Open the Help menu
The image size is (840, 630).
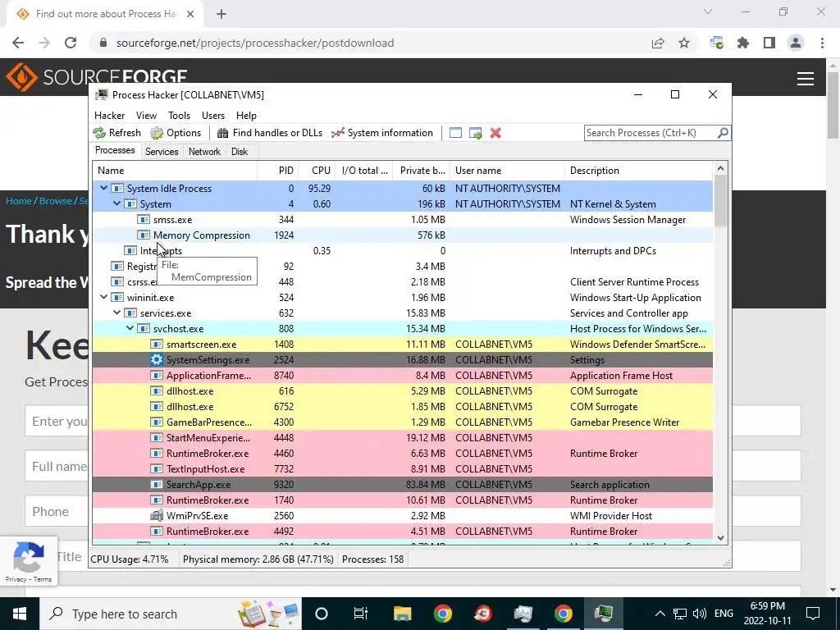coord(246,116)
